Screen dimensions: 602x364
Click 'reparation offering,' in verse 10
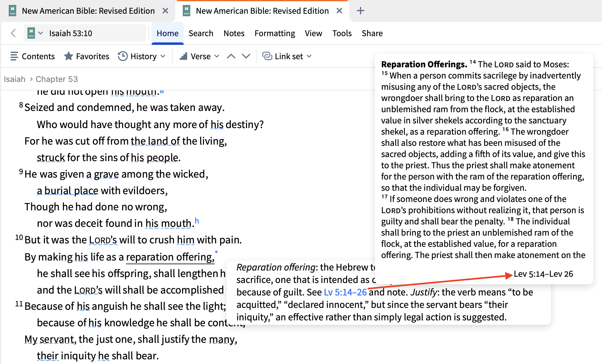pos(170,257)
